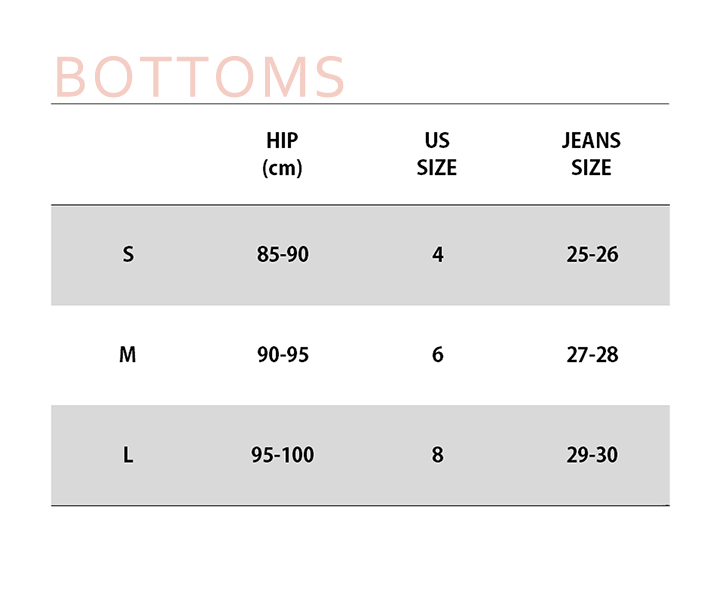The image size is (718, 600).
Task: Select the 95-100 hip measurement cell
Action: [x=283, y=455]
